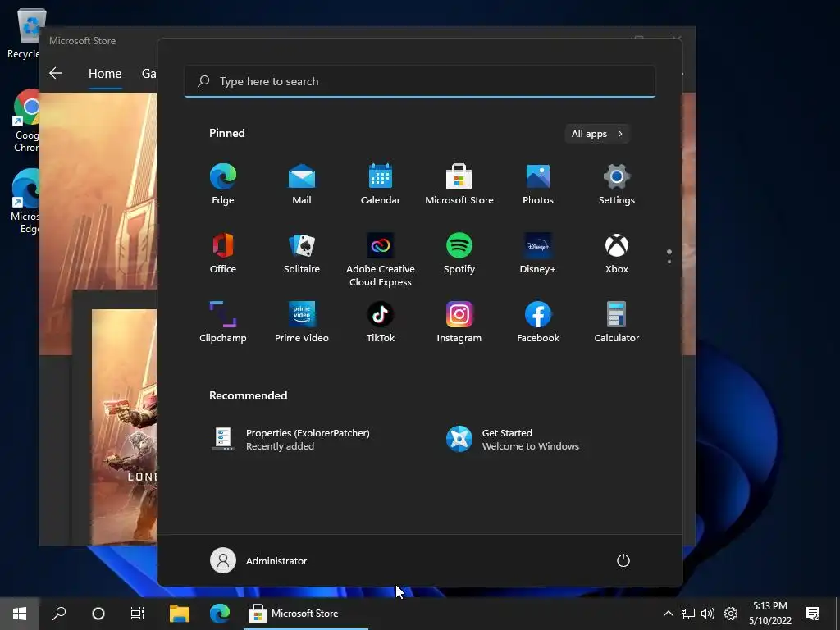The width and height of the screenshot is (840, 630).
Task: Open Edge from the pinned apps
Action: click(x=223, y=185)
